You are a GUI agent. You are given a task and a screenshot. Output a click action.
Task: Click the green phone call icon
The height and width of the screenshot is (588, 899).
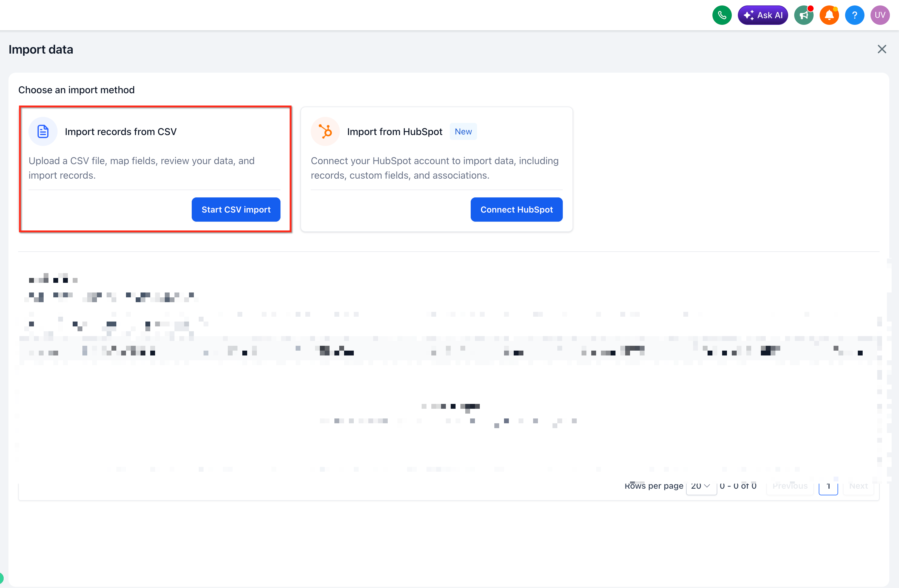click(x=722, y=15)
